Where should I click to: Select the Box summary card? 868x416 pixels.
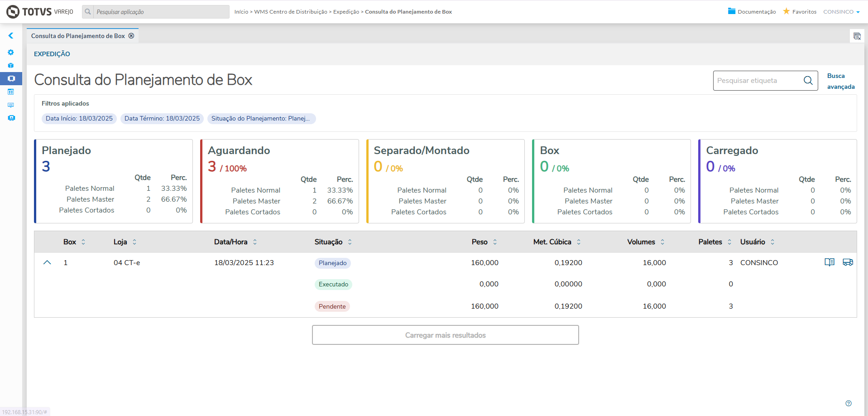coord(611,181)
